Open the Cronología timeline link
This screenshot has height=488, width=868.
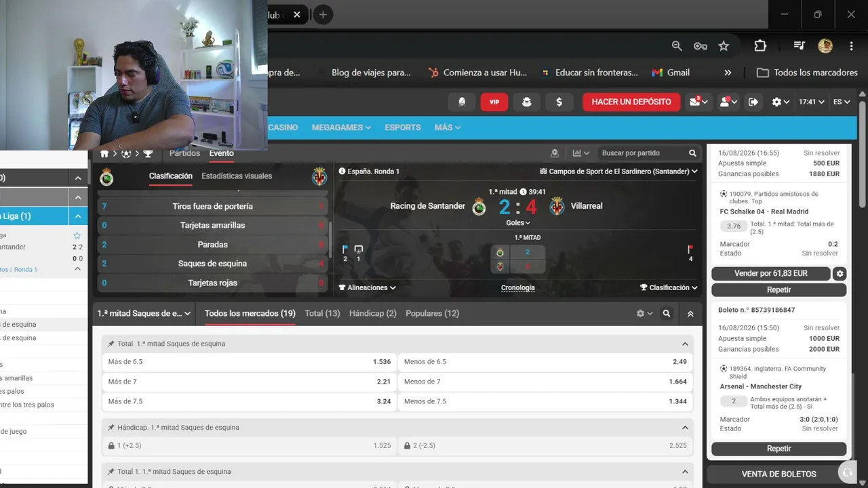[x=518, y=287]
